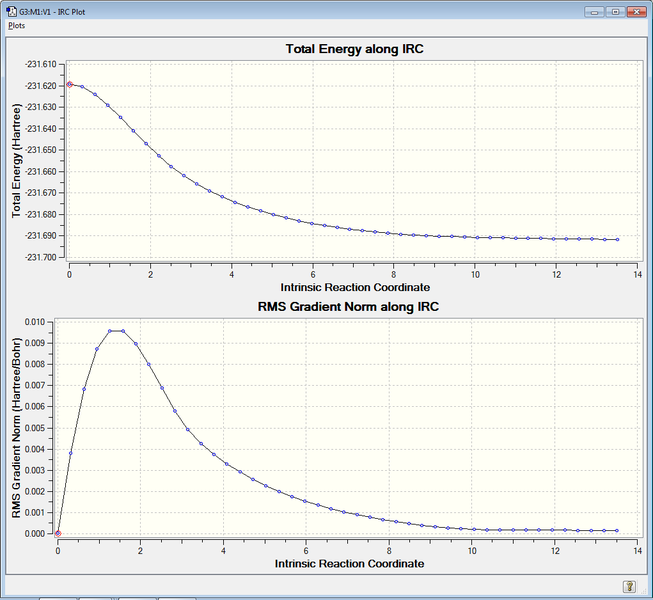Screen dimensions: 653x600
Task: Click the 'Total Energy along IRC' title
Action: click(354, 49)
